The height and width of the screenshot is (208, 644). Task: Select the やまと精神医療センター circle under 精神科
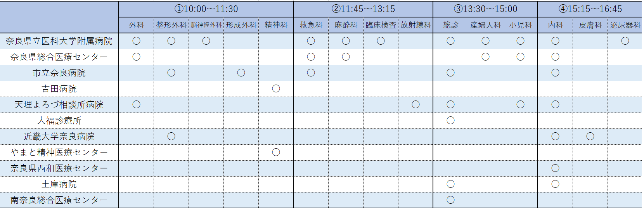pos(276,153)
